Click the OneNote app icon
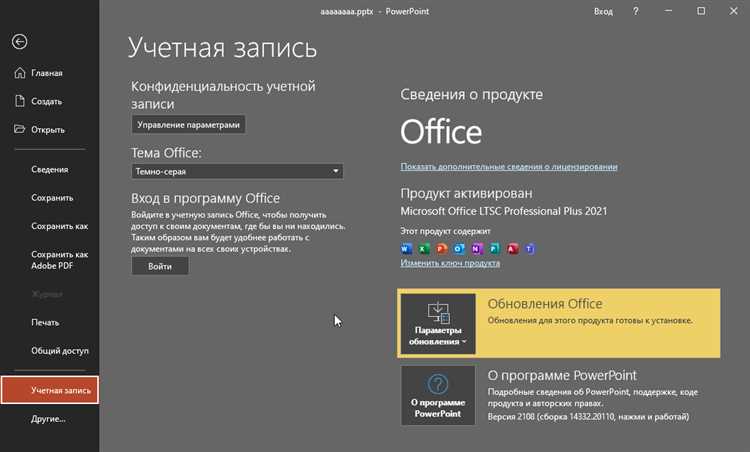Viewport: 750px width, 452px height. (477, 249)
